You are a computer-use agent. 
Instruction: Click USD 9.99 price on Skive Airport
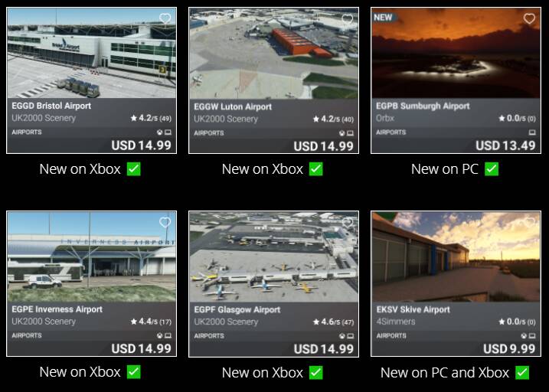click(x=509, y=348)
